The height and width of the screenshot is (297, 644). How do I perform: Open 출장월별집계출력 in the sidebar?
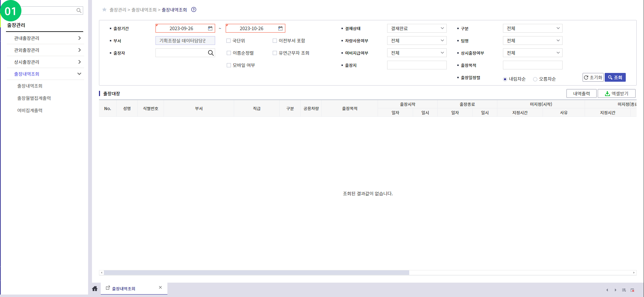(34, 98)
